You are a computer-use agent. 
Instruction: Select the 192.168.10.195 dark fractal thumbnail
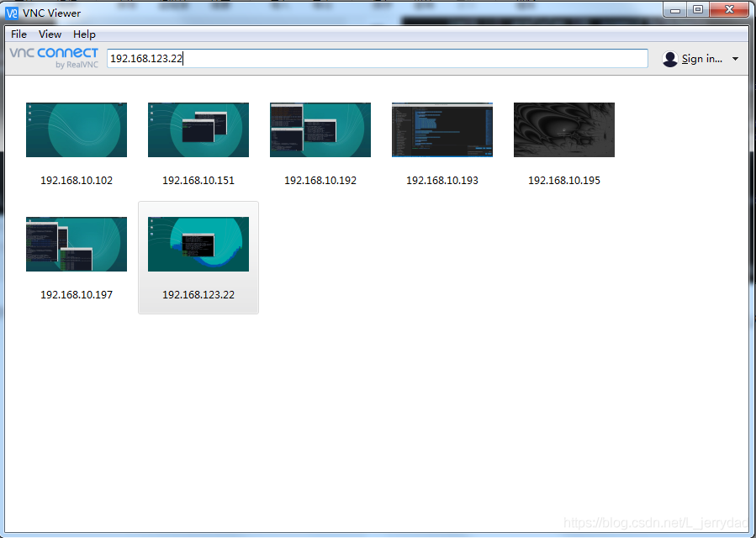click(564, 129)
